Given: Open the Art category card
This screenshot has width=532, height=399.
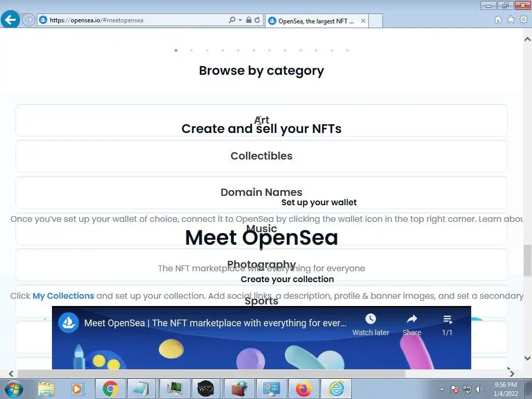Looking at the screenshot, I should [x=261, y=121].
